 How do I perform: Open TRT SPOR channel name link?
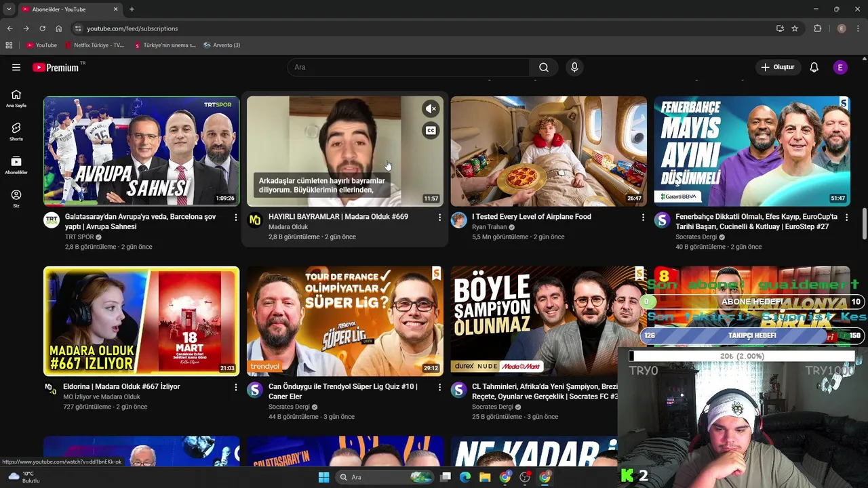click(79, 237)
